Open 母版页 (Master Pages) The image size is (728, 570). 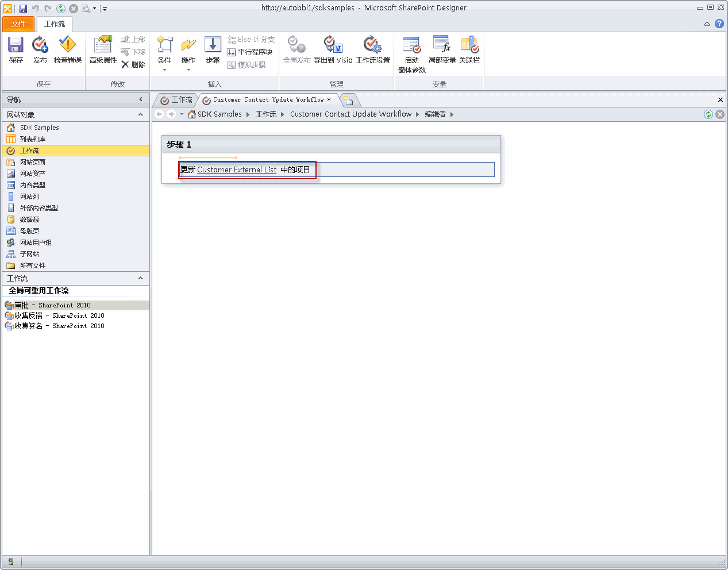[76, 231]
